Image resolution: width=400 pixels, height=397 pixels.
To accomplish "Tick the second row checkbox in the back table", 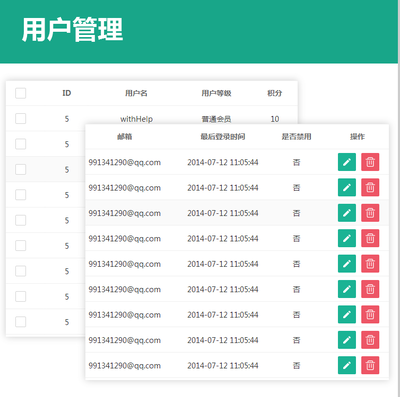I will coord(21,144).
